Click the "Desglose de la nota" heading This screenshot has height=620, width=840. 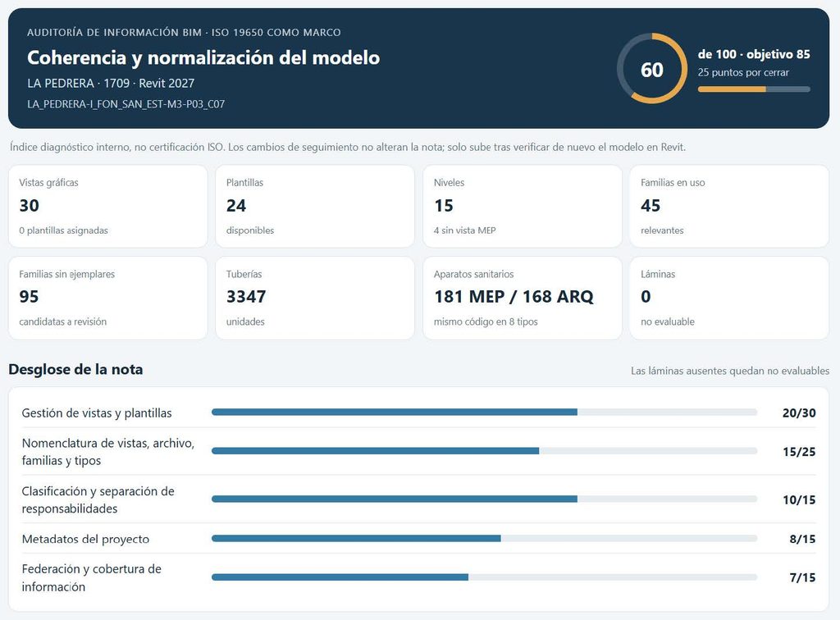(x=75, y=369)
